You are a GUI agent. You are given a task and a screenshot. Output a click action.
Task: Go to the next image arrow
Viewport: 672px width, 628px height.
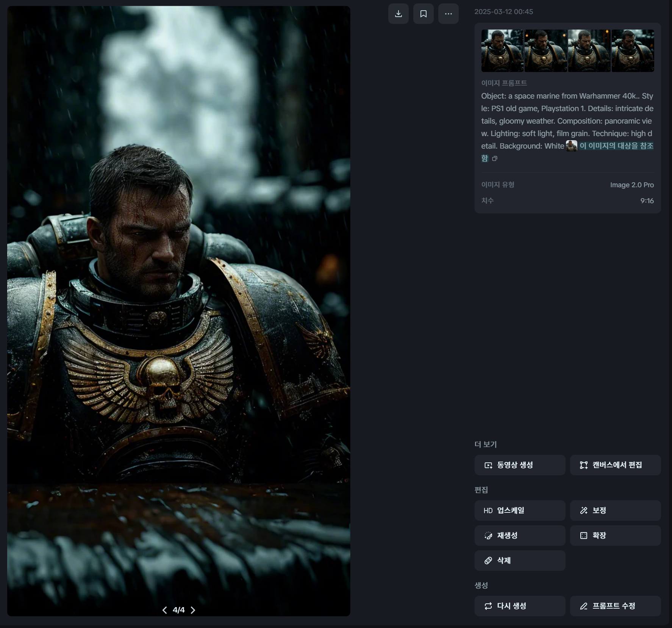pyautogui.click(x=193, y=610)
